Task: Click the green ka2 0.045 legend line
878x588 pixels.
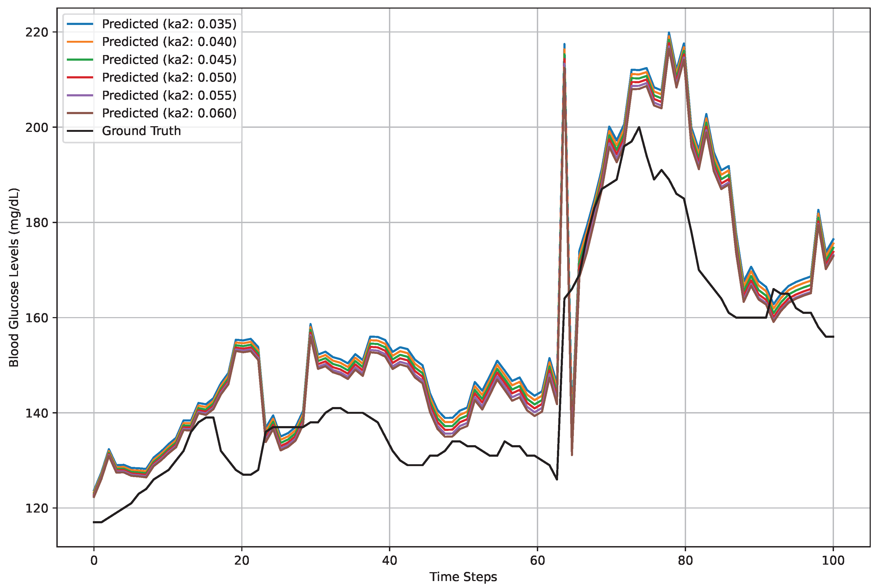Action: click(x=80, y=60)
